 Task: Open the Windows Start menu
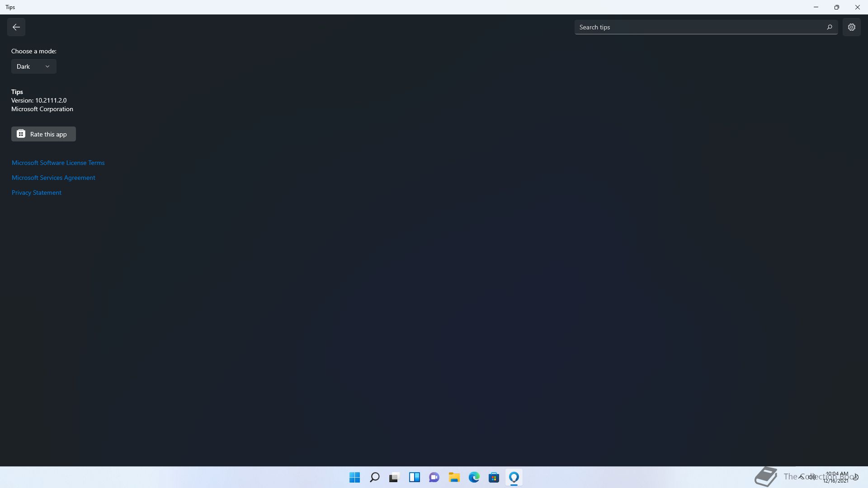(354, 477)
